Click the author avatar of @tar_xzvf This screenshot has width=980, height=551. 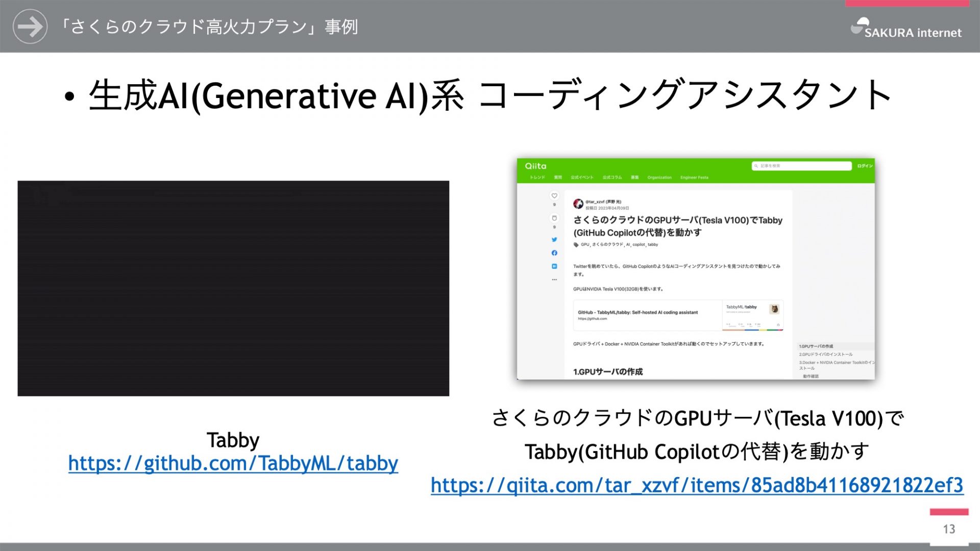pyautogui.click(x=578, y=204)
